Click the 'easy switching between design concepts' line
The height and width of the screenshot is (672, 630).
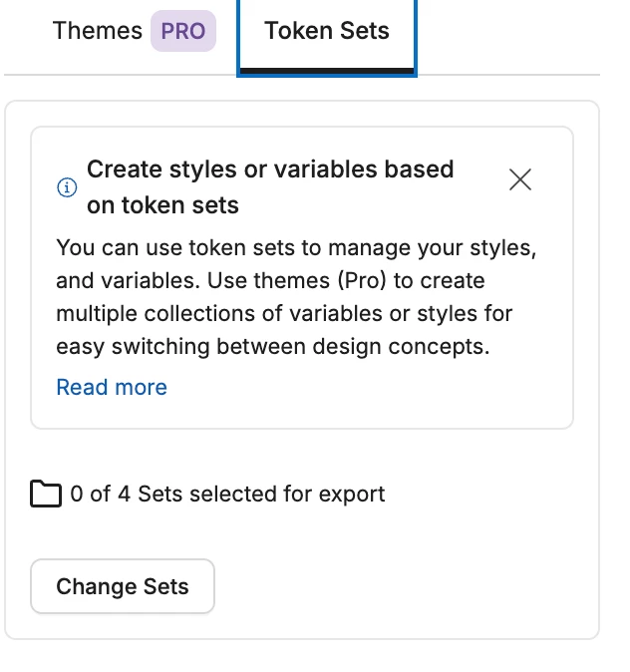pyautogui.click(x=274, y=349)
